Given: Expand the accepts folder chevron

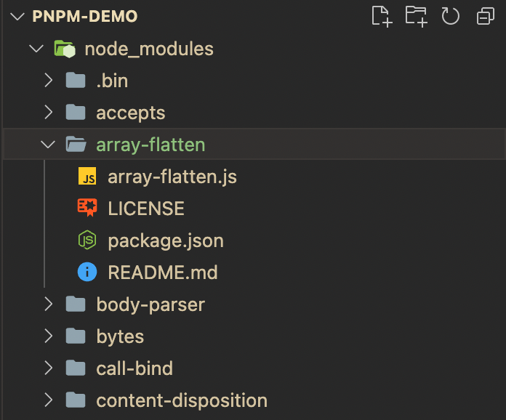Looking at the screenshot, I should point(49,112).
